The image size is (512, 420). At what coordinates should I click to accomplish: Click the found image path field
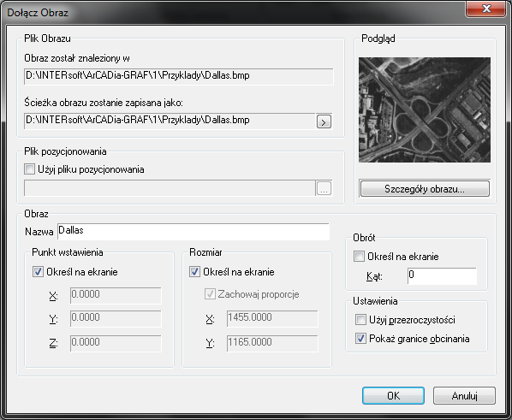point(179,76)
